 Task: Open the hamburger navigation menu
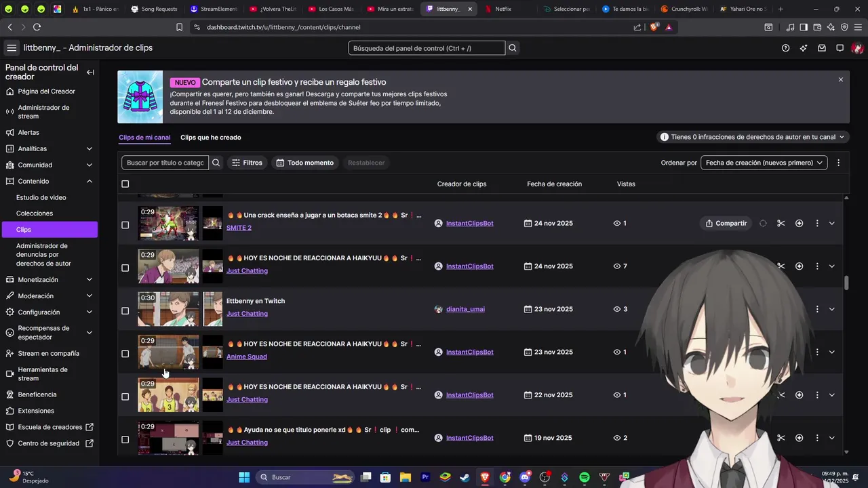click(12, 48)
